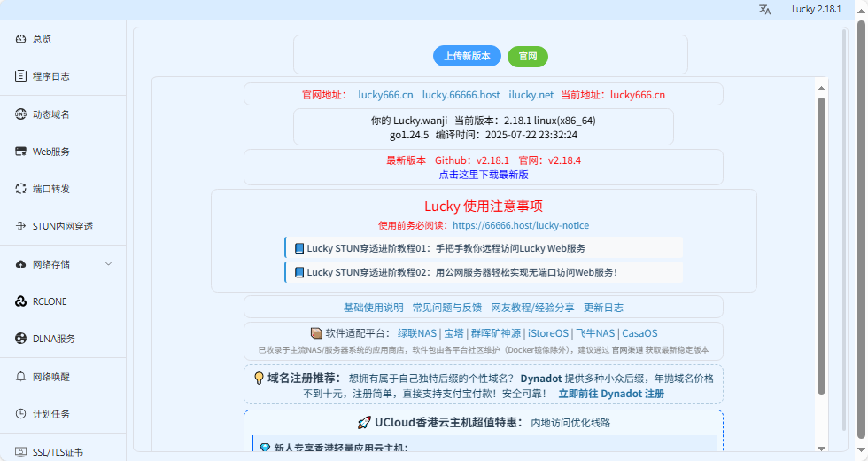The image size is (868, 461).
Task: Open SSL/TLS证书 menu item
Action: (63, 452)
